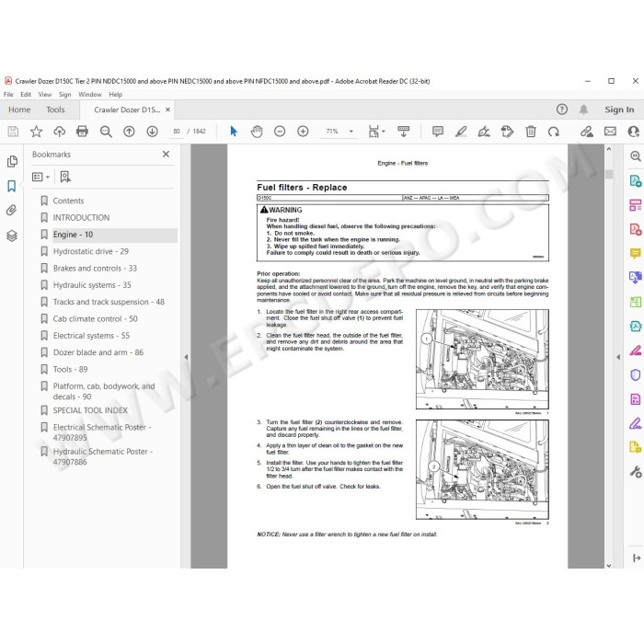This screenshot has height=644, width=644.
Task: View notifications bell
Action: point(583,109)
